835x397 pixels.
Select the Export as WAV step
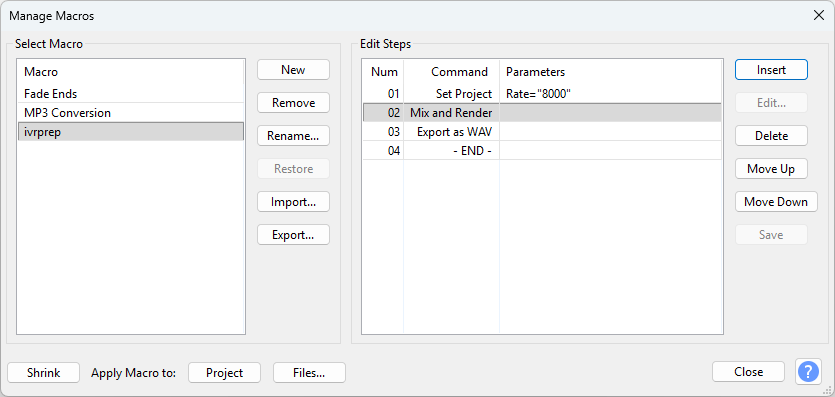point(542,132)
